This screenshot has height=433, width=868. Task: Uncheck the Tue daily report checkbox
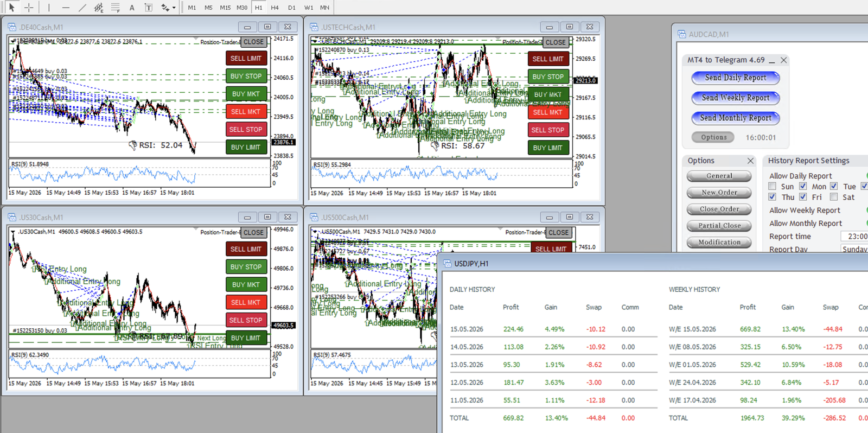[x=834, y=186]
